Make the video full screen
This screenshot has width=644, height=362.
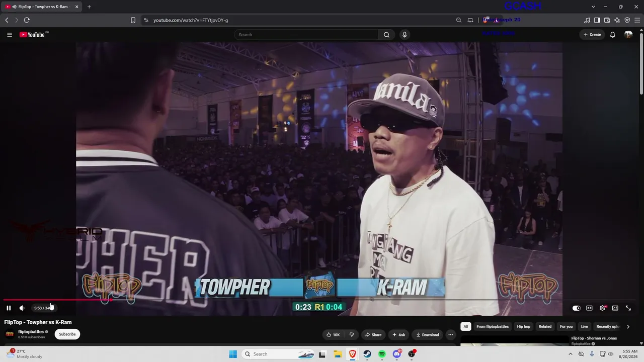628,308
